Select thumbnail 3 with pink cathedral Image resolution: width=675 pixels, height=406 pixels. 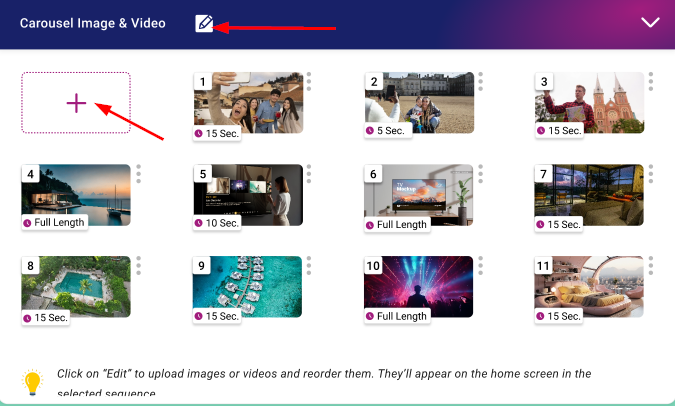(589, 102)
